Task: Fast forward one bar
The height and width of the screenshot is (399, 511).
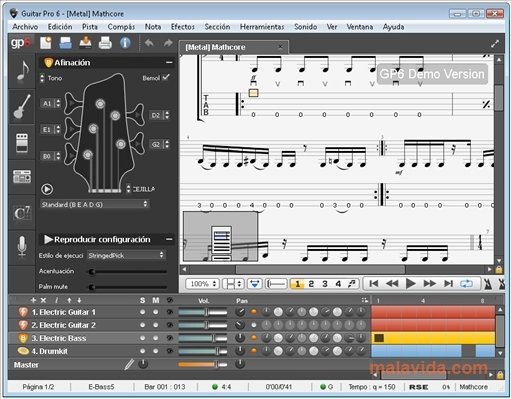Action: coord(429,284)
